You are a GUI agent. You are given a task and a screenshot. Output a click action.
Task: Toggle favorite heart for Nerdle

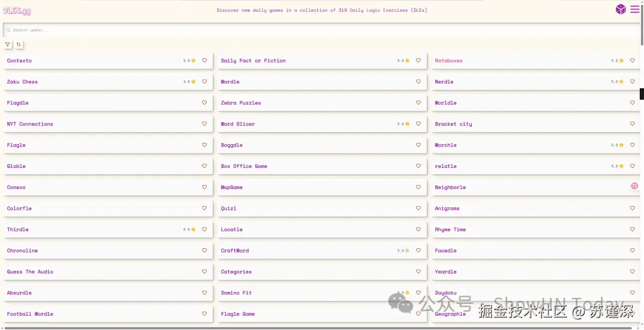click(632, 82)
